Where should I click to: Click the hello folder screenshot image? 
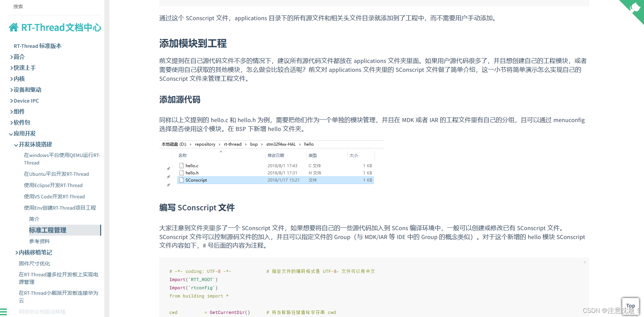272,164
